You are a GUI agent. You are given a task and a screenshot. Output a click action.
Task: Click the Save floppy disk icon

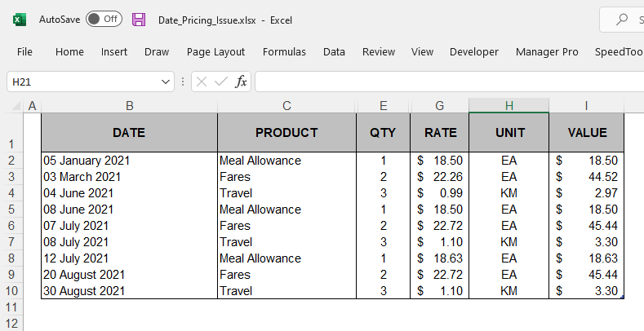tap(139, 19)
